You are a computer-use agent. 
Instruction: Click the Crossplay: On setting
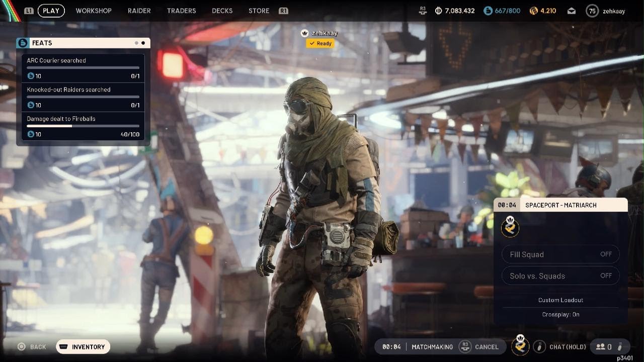[x=560, y=314]
